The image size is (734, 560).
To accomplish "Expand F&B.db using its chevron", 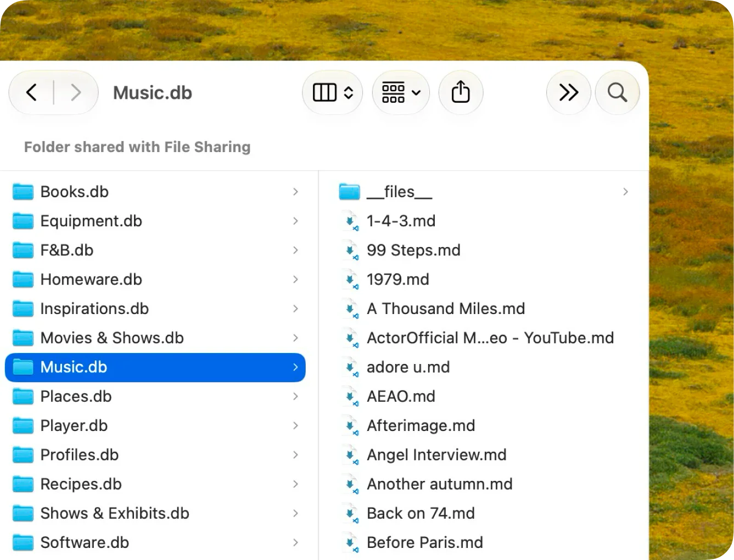I will (x=295, y=250).
